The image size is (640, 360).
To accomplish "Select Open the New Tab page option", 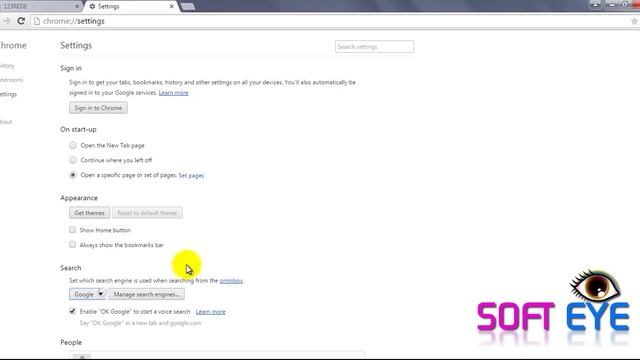I will (73, 145).
